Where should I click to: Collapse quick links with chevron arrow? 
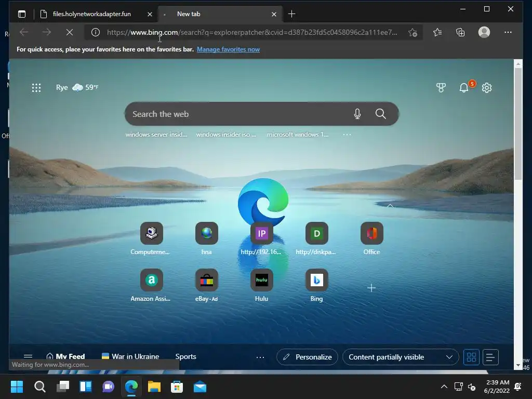coord(390,206)
